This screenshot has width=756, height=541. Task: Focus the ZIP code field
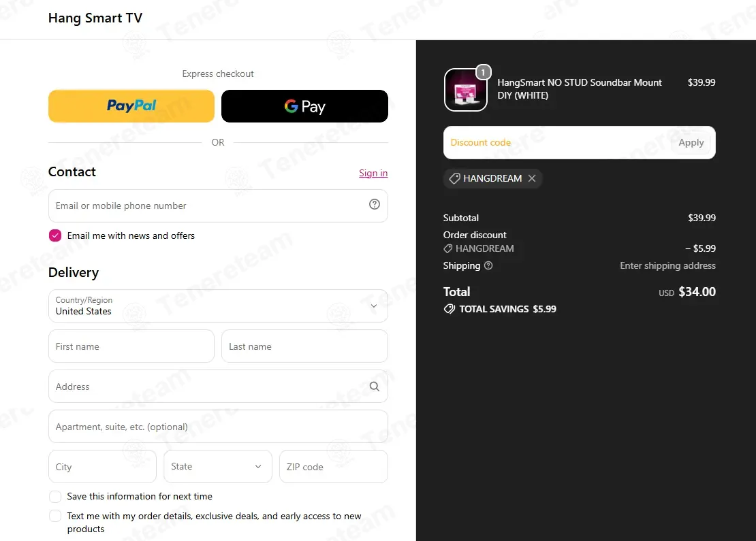(x=334, y=467)
